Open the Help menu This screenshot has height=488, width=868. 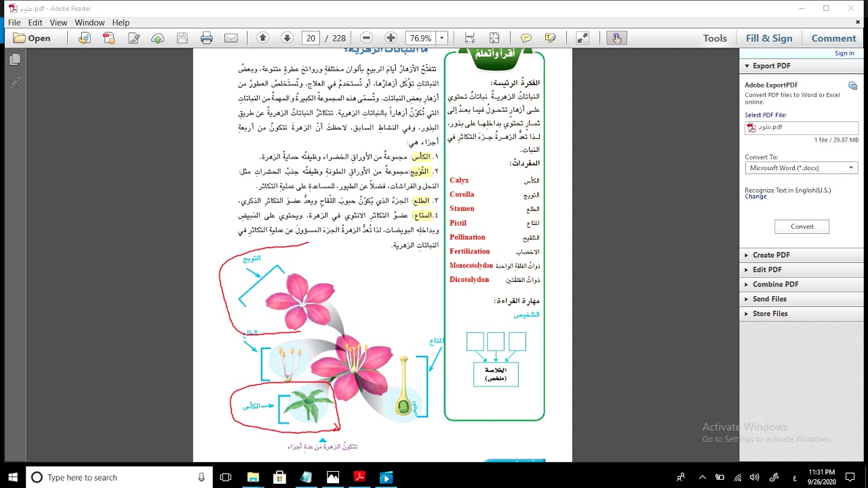[121, 22]
